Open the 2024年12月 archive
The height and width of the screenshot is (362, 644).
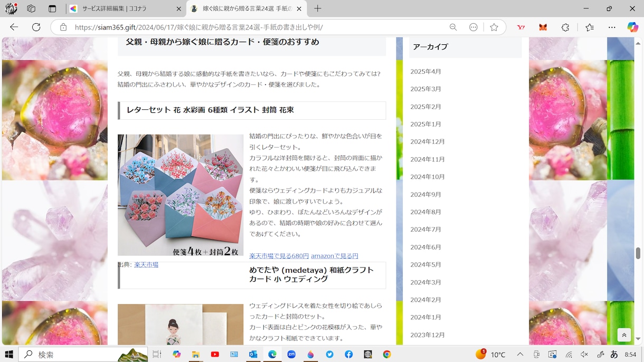click(x=428, y=141)
